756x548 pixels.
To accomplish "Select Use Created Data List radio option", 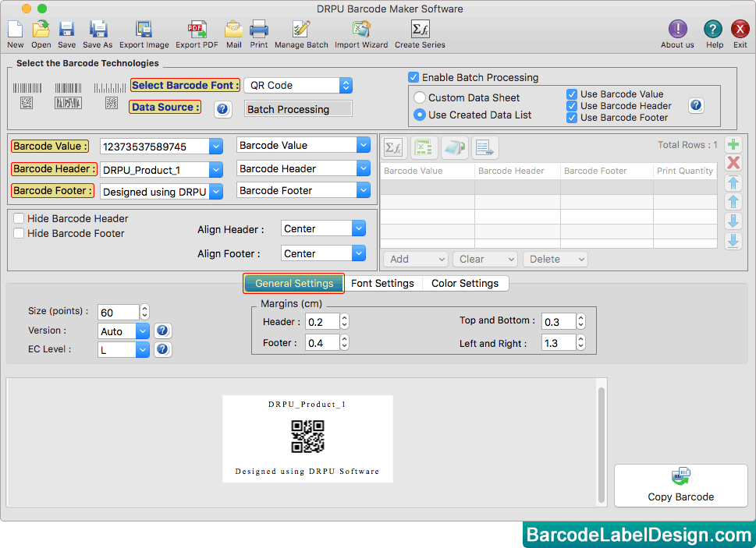I will [420, 115].
